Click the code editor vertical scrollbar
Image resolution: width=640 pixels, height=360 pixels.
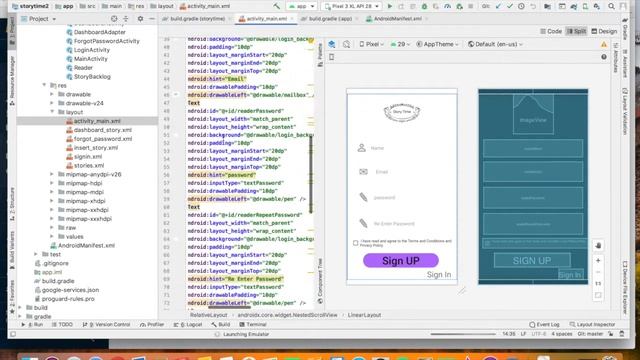point(311,175)
